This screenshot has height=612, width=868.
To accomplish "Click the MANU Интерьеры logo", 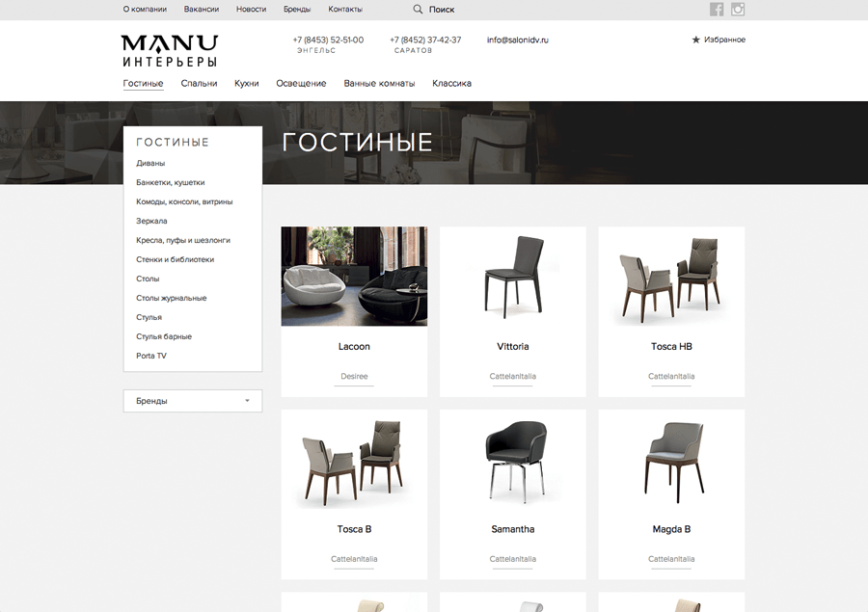I will coord(170,50).
